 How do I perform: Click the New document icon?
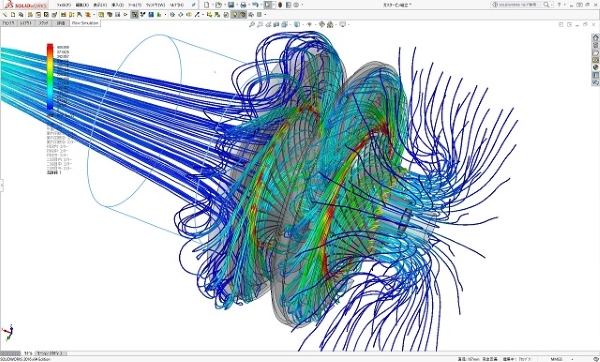[207, 5]
